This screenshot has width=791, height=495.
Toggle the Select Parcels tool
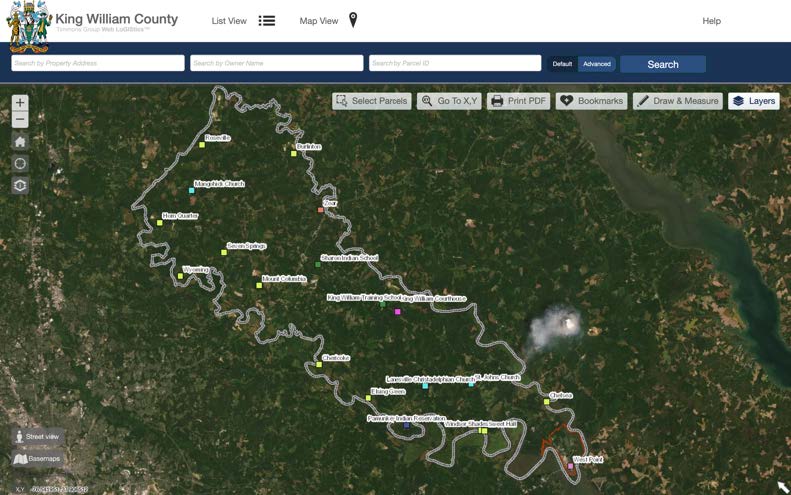pos(371,101)
